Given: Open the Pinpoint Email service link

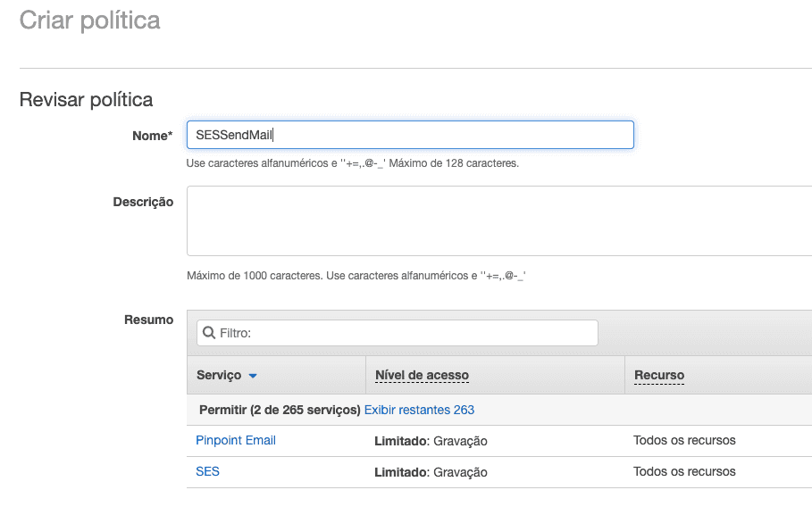Looking at the screenshot, I should 236,440.
